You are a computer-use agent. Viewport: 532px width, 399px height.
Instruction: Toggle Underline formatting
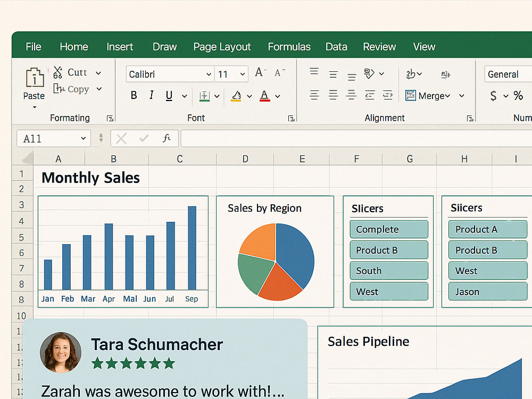(x=169, y=96)
